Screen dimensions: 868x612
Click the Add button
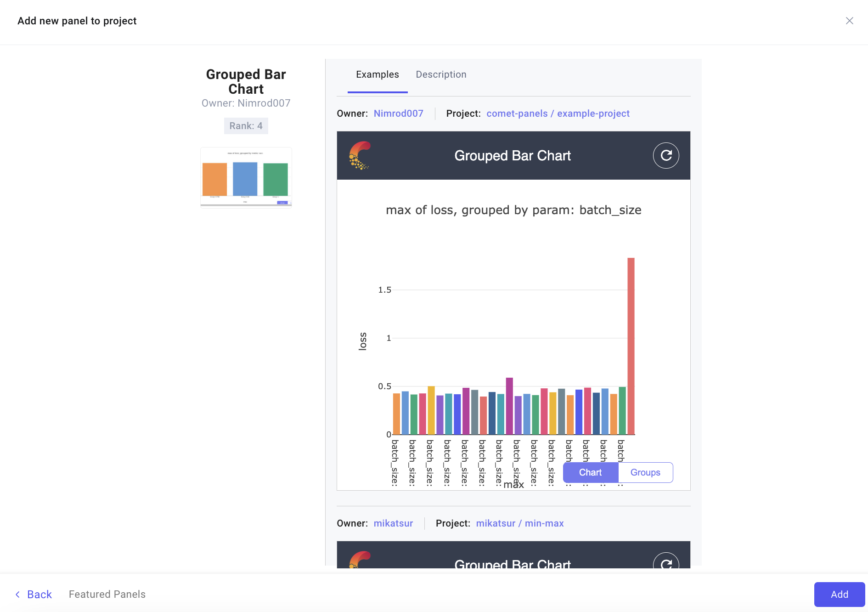point(839,594)
